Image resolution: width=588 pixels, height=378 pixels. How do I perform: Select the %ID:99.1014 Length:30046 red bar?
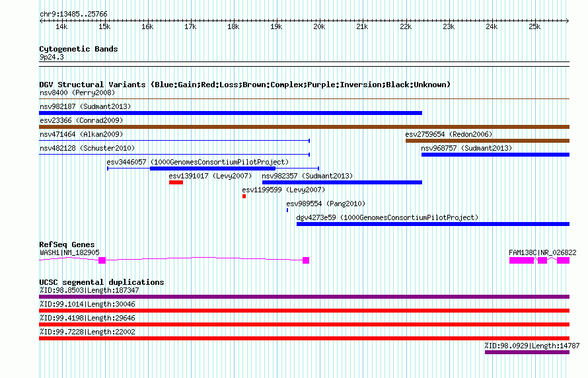click(x=304, y=311)
